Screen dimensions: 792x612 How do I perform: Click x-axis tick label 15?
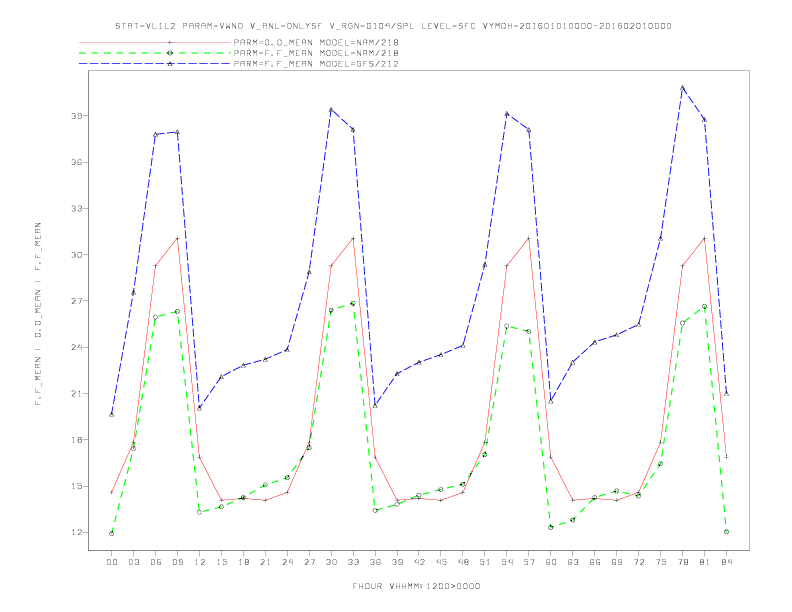(221, 562)
